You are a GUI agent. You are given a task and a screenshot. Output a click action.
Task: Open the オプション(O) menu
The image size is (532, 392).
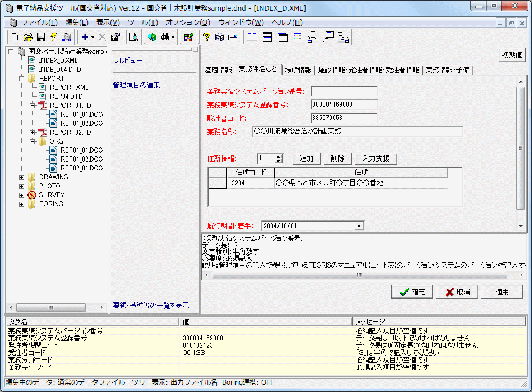pos(188,22)
